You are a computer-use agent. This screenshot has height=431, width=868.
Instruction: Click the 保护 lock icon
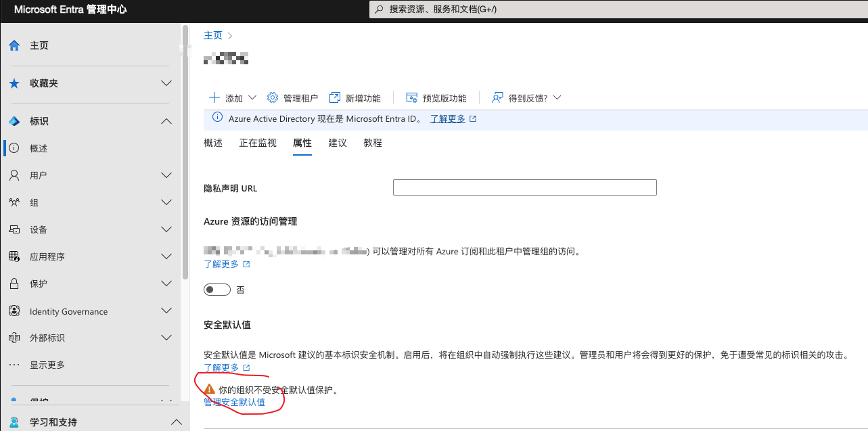point(14,283)
